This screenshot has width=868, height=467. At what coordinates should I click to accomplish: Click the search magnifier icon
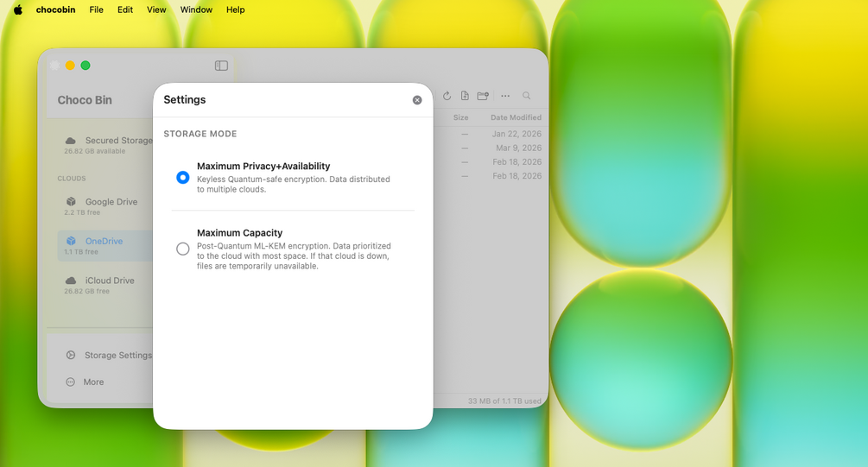click(527, 96)
